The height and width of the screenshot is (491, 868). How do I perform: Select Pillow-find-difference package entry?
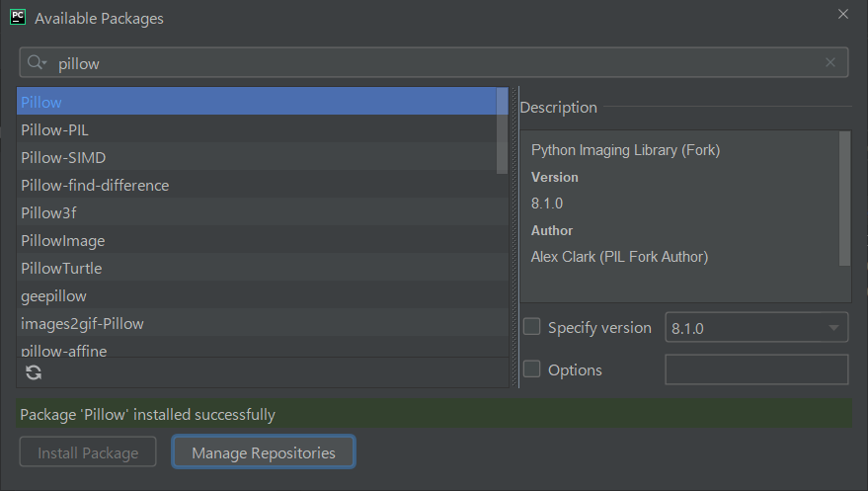coord(257,185)
